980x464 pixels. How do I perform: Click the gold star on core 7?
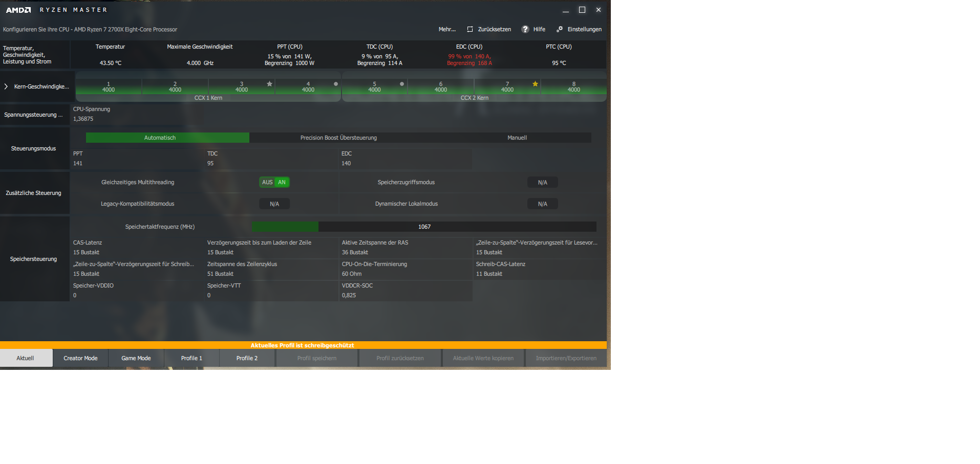[x=535, y=84]
